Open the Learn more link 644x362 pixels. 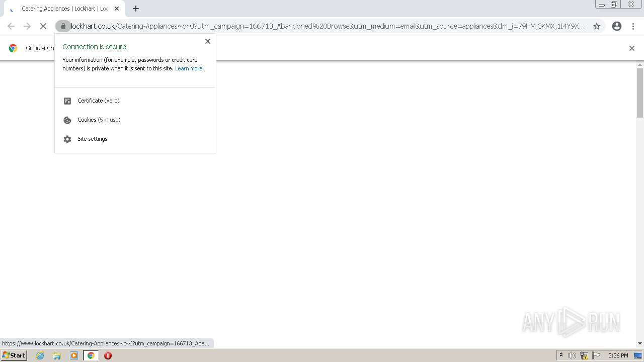pos(189,68)
